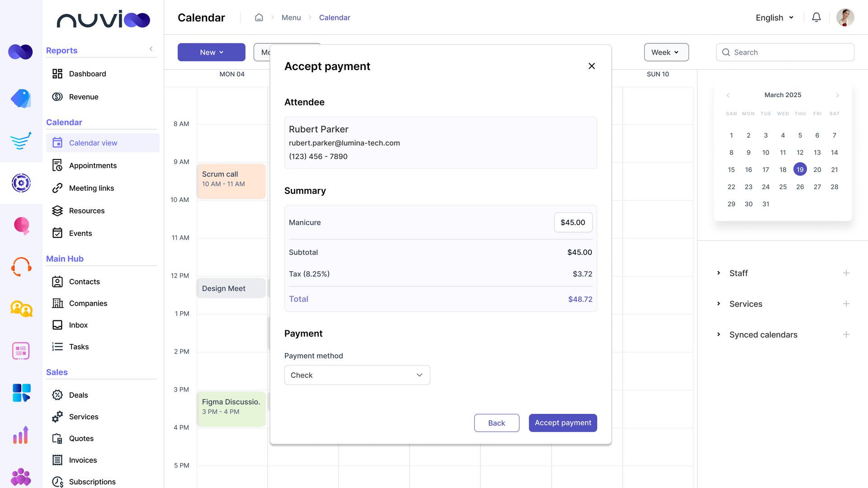Viewport: 868px width, 488px height.
Task: Click the search magnifier in the search bar
Action: (x=726, y=52)
